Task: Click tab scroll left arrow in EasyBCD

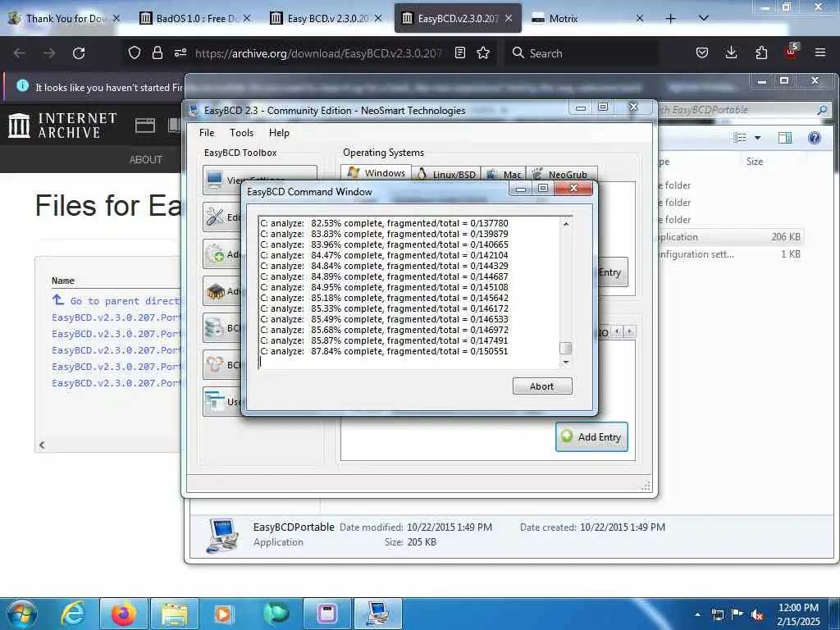Action: coord(617,331)
